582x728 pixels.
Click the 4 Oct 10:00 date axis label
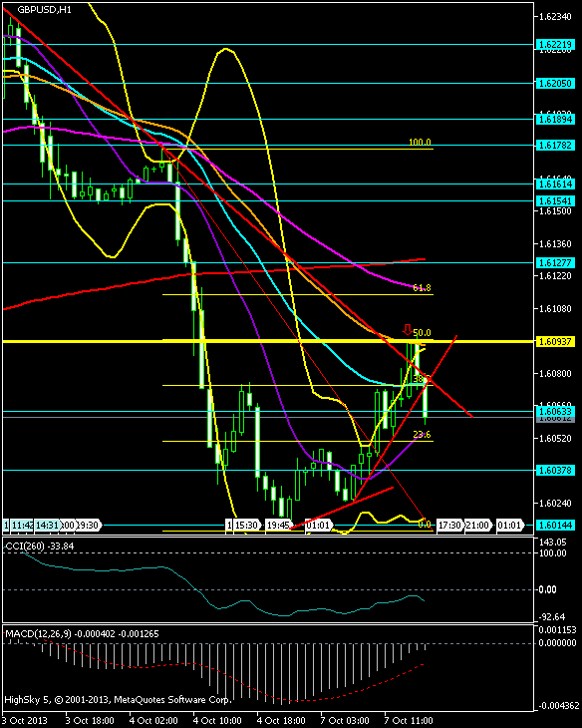[217, 721]
